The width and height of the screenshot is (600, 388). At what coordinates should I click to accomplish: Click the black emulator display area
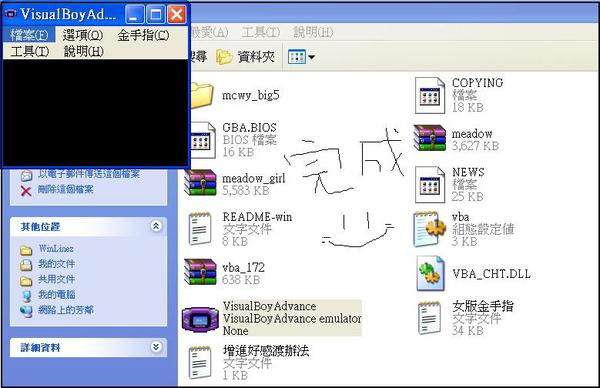coord(96,112)
